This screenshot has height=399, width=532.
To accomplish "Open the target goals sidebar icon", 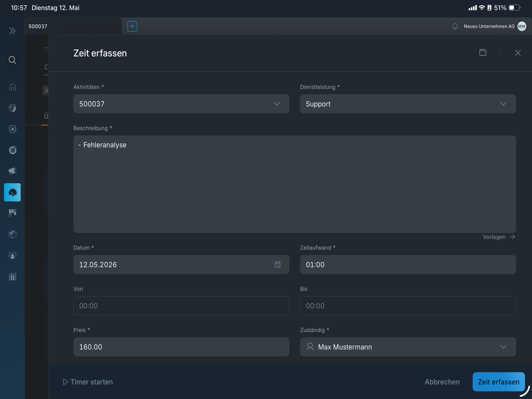I will 13,150.
